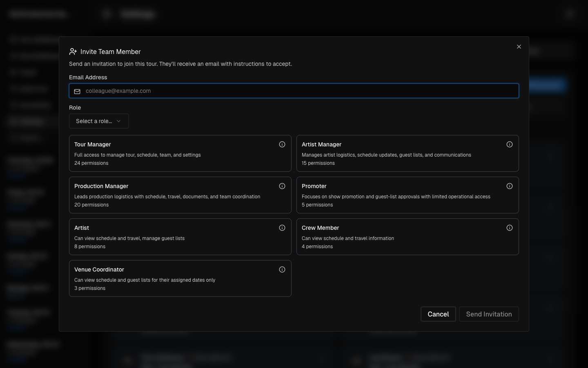Click the info icon on Venue Coordinator role
The width and height of the screenshot is (588, 368).
click(x=282, y=269)
